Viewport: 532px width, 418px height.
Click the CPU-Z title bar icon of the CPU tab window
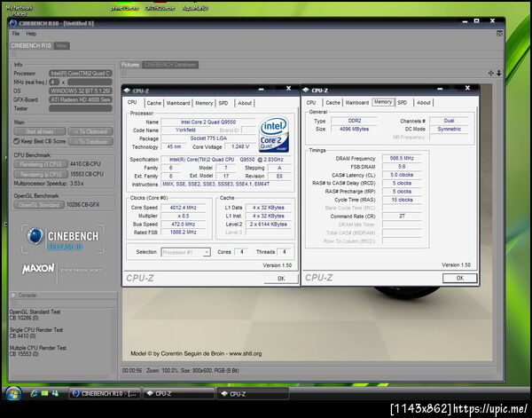click(x=127, y=91)
